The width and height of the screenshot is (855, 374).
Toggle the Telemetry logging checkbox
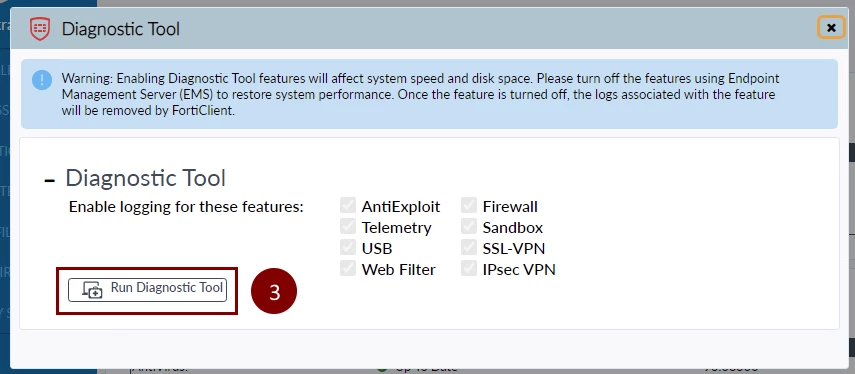point(347,227)
